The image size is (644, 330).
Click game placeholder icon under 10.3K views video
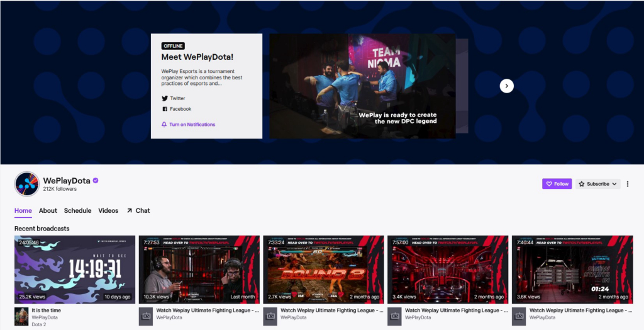point(146,316)
